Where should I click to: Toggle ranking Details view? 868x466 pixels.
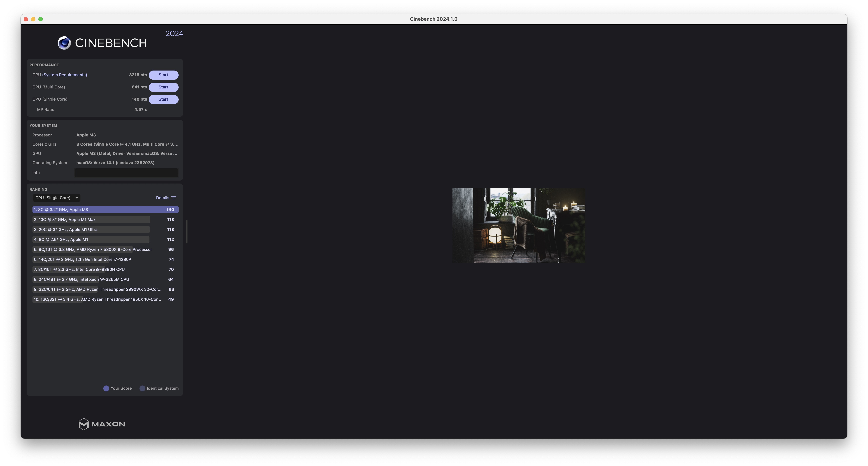pyautogui.click(x=162, y=198)
